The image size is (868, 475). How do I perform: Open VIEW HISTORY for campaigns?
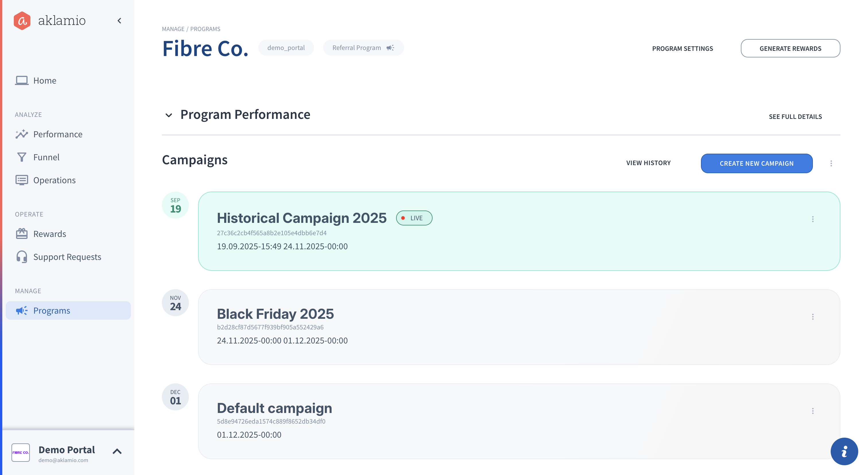pos(648,163)
